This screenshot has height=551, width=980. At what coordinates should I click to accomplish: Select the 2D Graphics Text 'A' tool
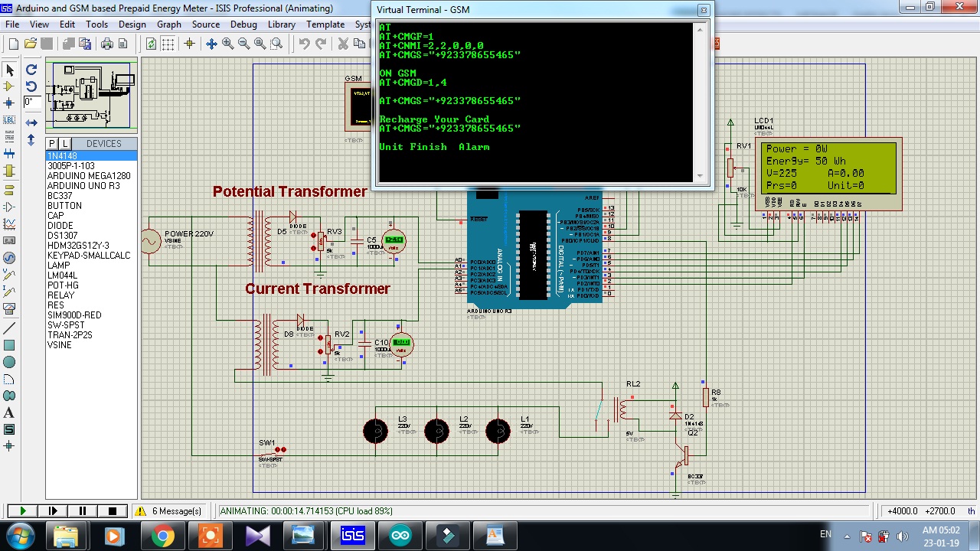9,412
